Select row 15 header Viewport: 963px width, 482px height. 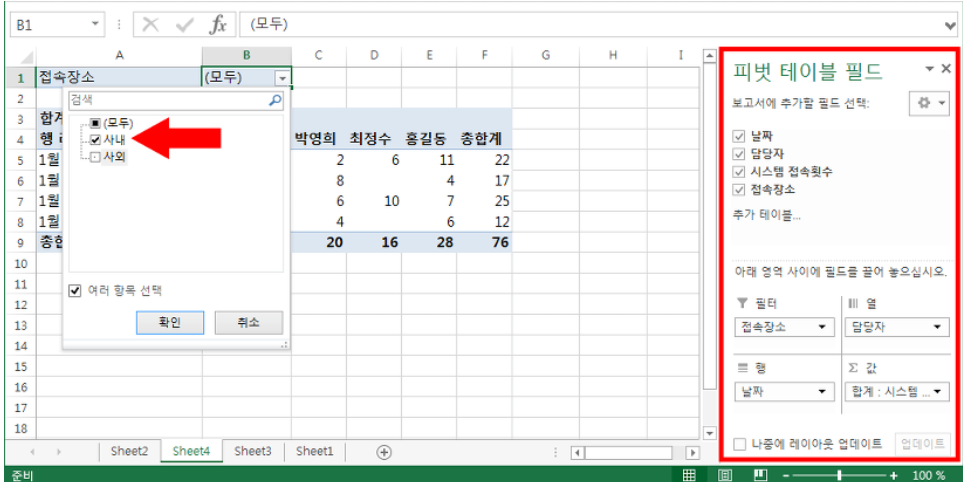(x=21, y=367)
